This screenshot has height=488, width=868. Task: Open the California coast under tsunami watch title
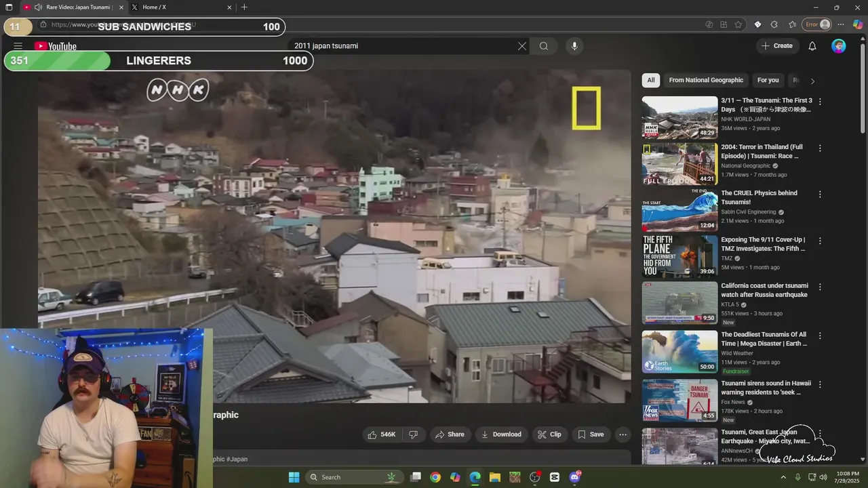tap(764, 290)
